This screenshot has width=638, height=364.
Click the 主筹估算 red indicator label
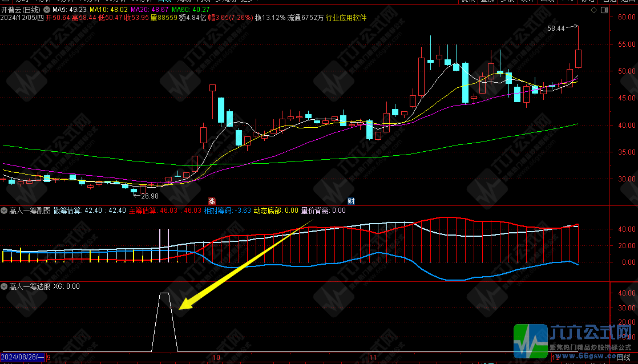pos(164,211)
